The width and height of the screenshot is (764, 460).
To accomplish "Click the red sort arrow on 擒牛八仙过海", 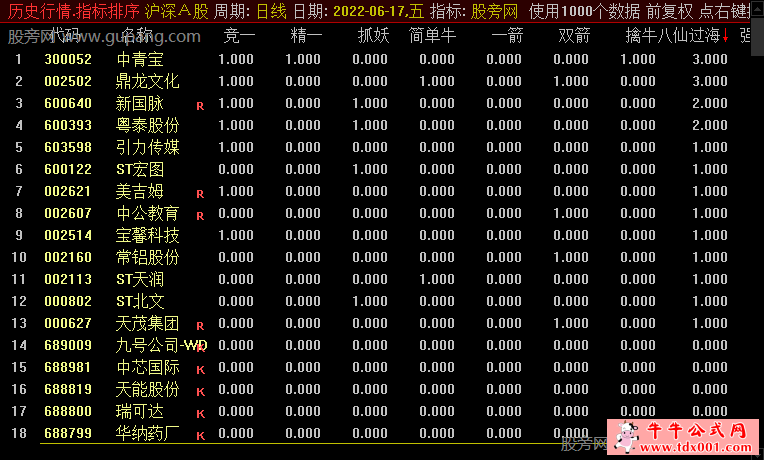I will (724, 38).
